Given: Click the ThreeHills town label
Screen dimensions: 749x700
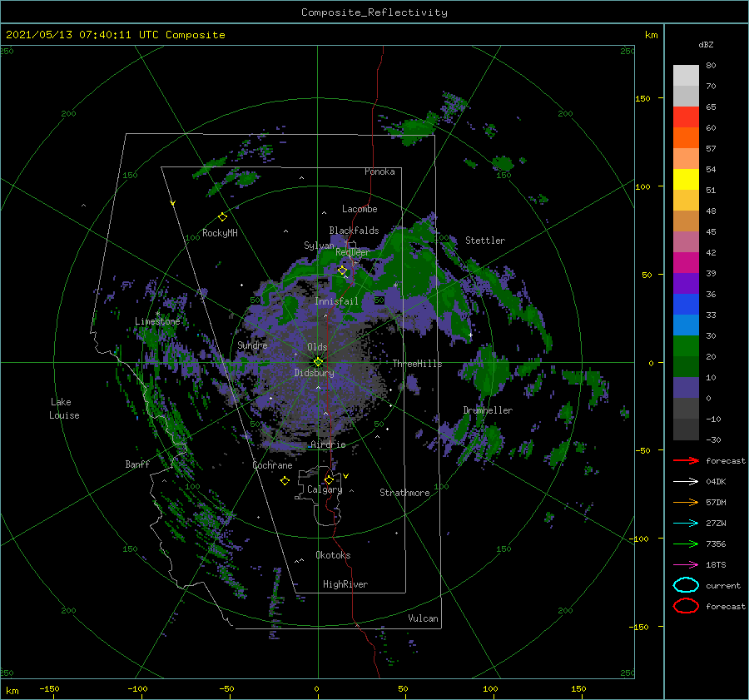Looking at the screenshot, I should 418,364.
